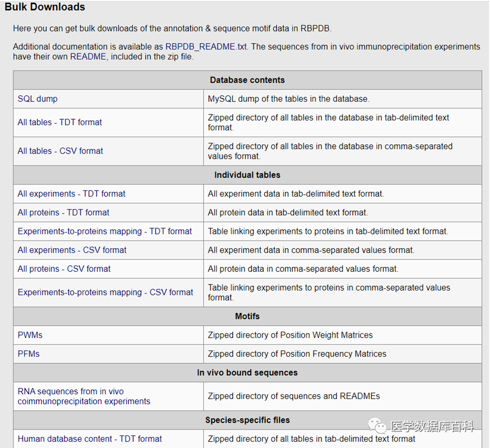Click the 'Individual tables' section header
The width and height of the screenshot is (490, 448).
[x=247, y=175]
